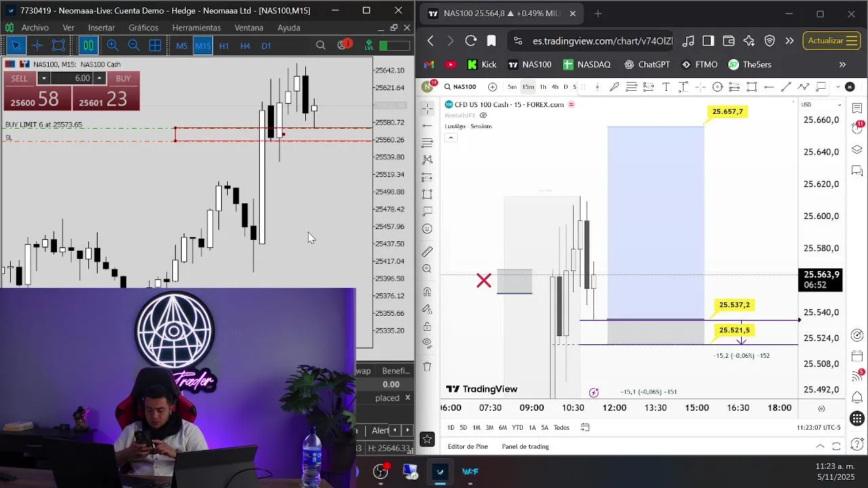Select the text tool in TradingView favorites bar
Viewport: 868px width, 488px height.
[x=665, y=87]
